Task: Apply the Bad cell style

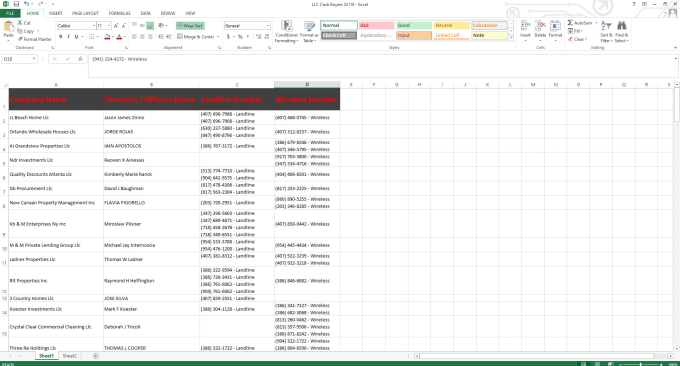Action: 376,26
